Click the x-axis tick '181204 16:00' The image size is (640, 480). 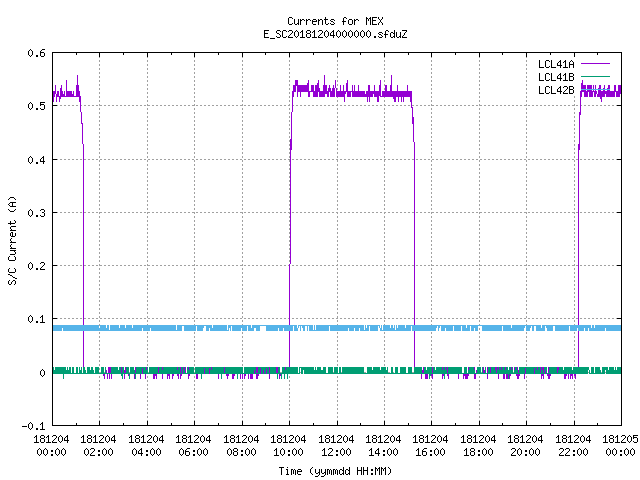coord(431,446)
